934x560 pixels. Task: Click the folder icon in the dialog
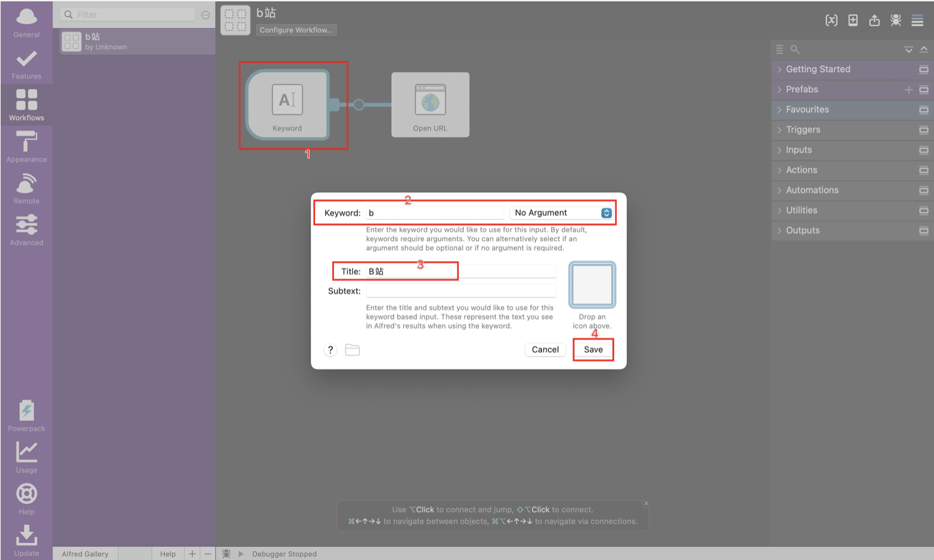pyautogui.click(x=352, y=350)
